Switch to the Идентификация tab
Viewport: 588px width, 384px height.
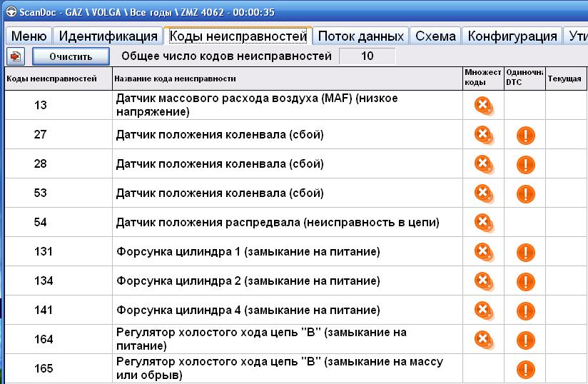tap(108, 36)
